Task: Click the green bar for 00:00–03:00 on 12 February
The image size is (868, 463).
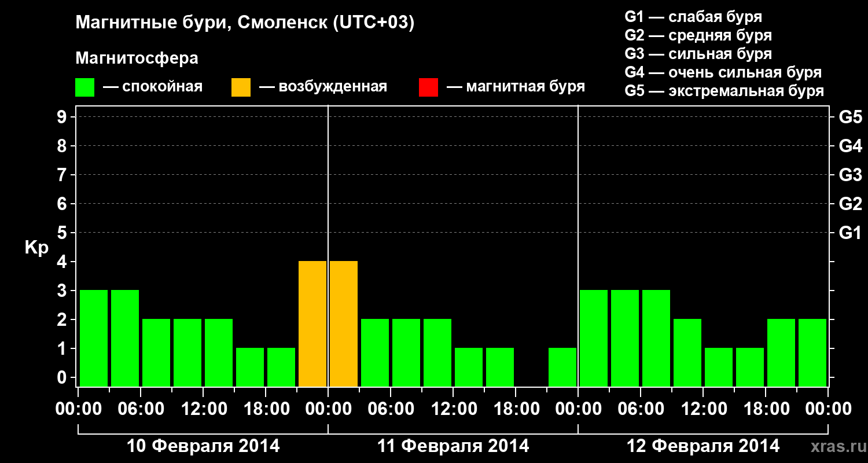Action: (594, 338)
